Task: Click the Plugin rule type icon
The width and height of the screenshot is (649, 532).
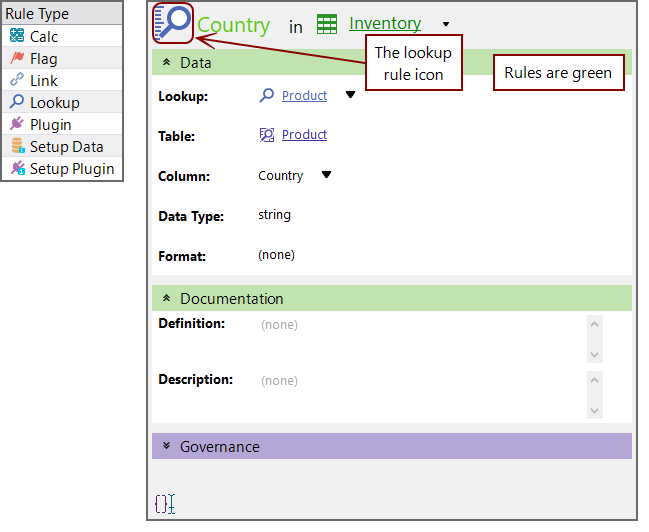Action: [17, 123]
